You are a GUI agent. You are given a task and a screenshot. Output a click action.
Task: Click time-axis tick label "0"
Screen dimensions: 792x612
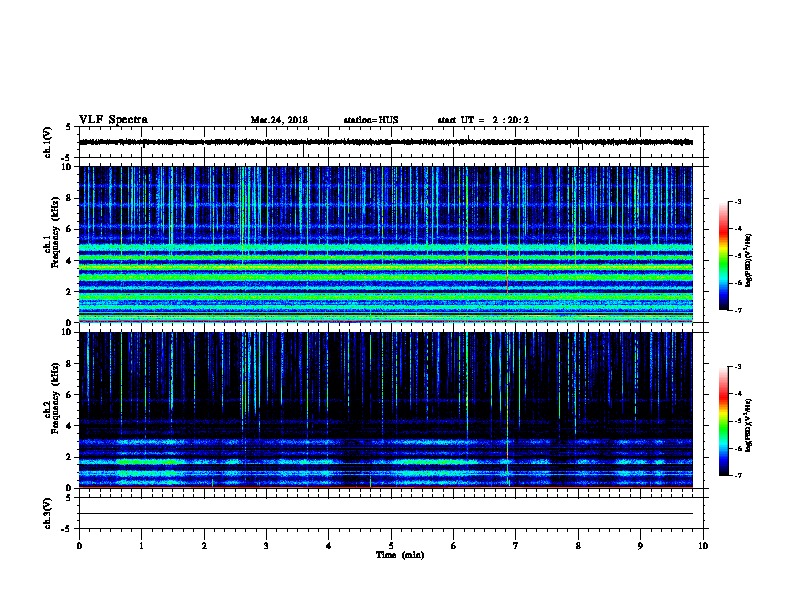pos(79,546)
